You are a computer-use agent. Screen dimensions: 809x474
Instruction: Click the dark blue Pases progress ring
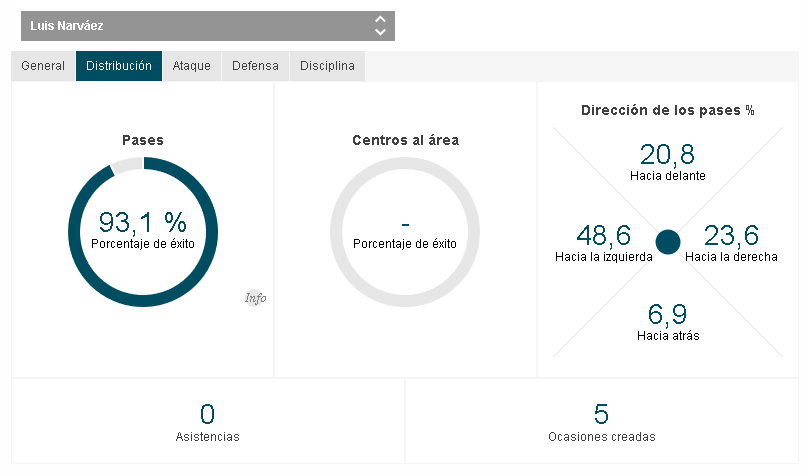[143, 232]
